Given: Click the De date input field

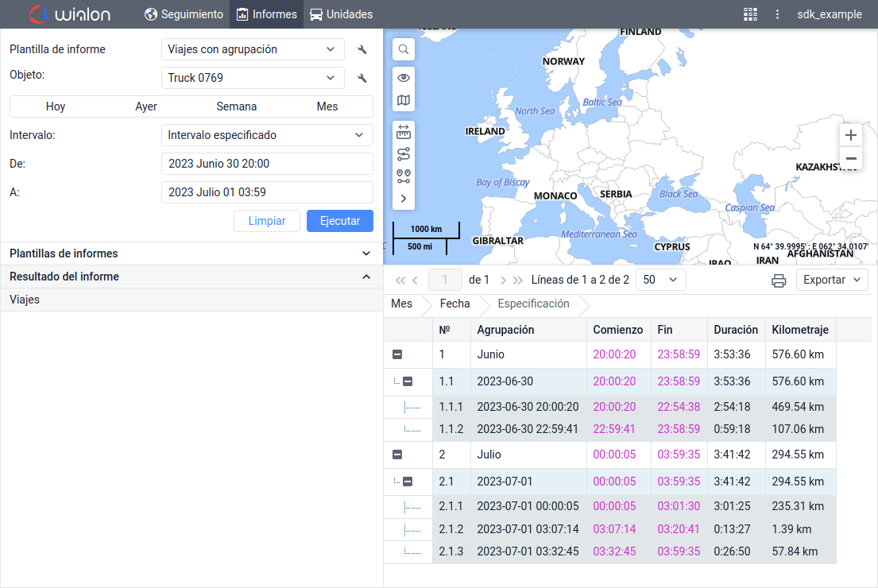Looking at the screenshot, I should click(267, 164).
